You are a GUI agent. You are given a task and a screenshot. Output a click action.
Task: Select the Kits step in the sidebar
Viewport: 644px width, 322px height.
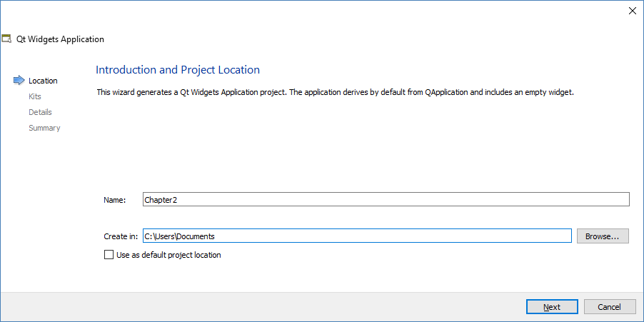click(x=35, y=96)
